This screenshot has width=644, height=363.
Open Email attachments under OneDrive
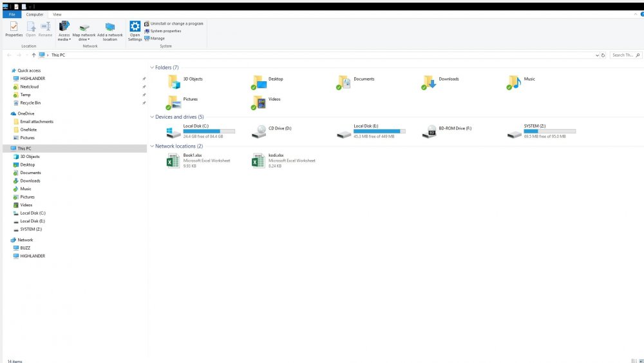point(37,122)
